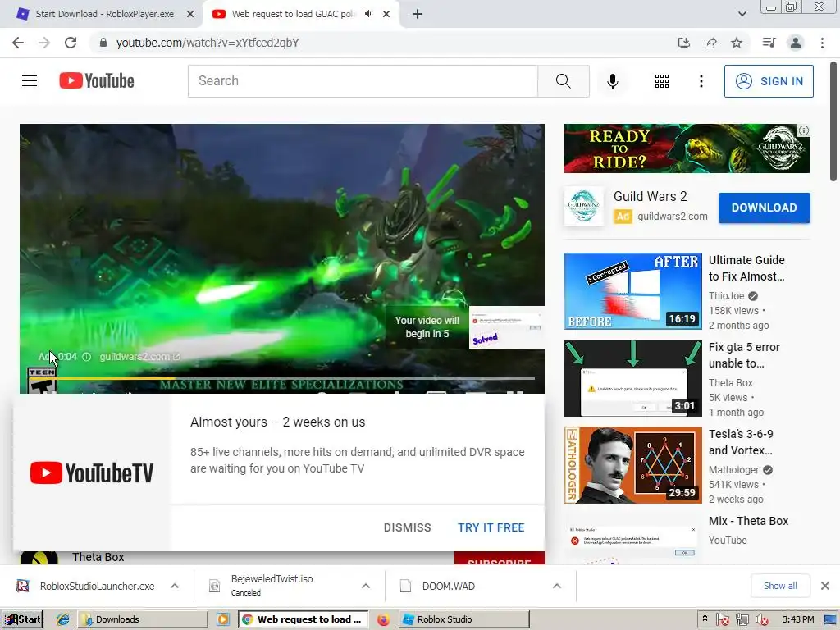Click the video ad progress bar
Image resolution: width=840 pixels, height=630 pixels.
282,379
